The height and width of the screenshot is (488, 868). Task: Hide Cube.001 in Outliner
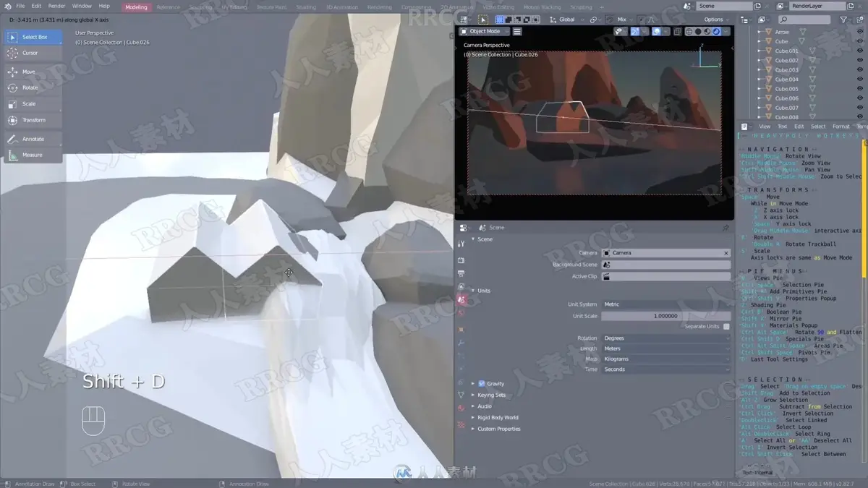point(860,51)
